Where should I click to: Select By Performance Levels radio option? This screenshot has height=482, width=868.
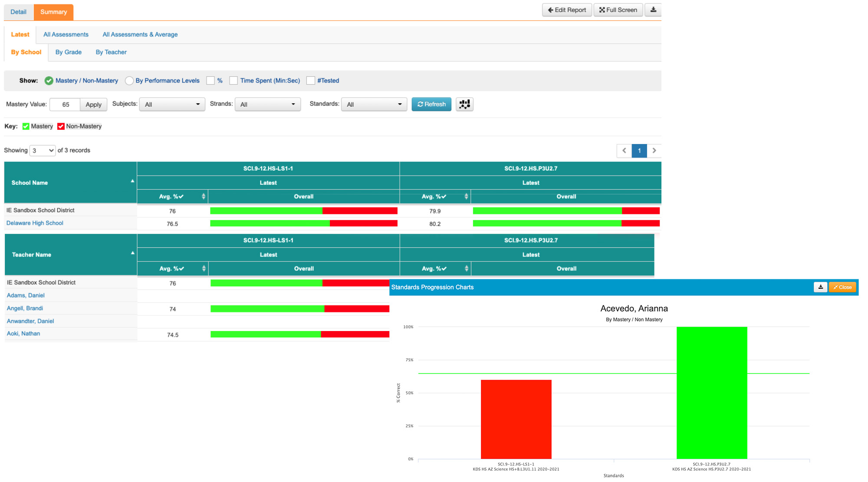129,81
